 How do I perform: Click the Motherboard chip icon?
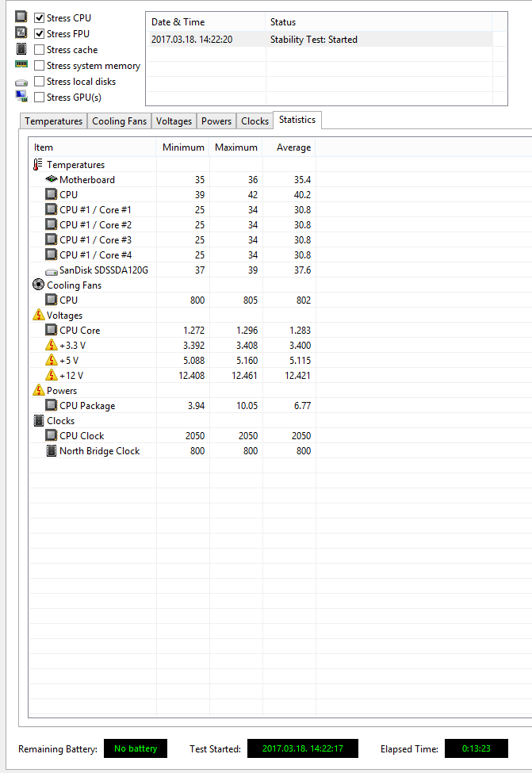[52, 179]
